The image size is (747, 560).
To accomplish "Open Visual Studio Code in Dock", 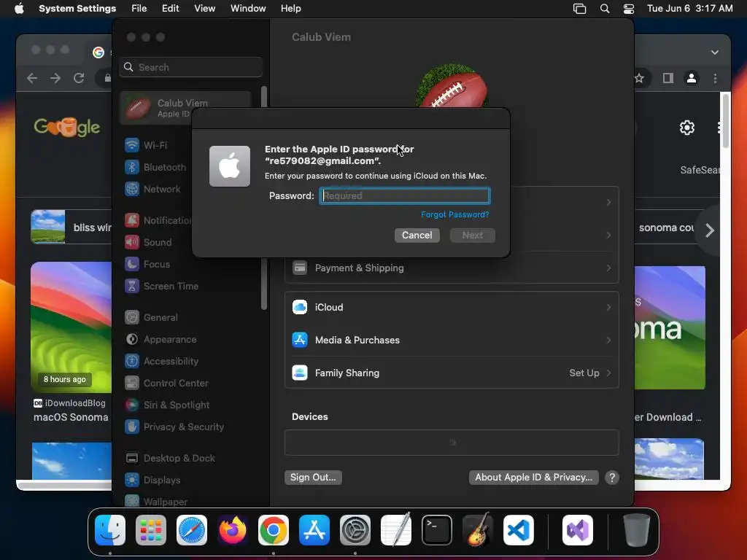I will coord(519,530).
